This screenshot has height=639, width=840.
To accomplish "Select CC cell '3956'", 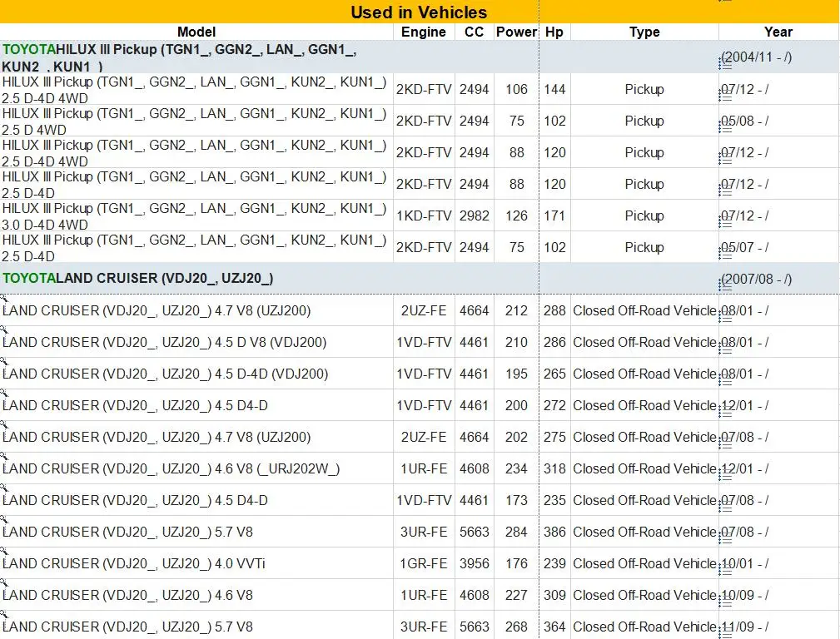I will [474, 563].
